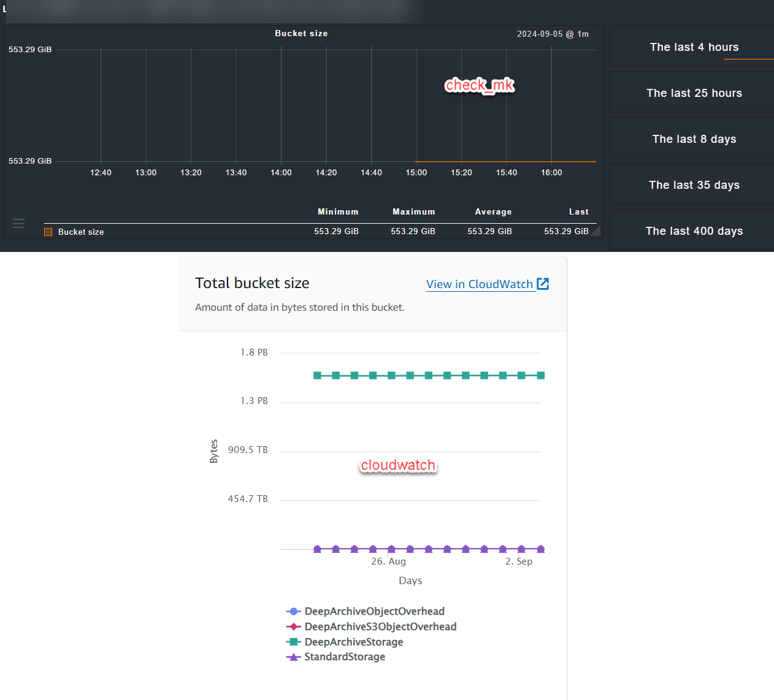Click the 15:00 time marker on graph
Viewport: 774px width, 700px height.
(416, 173)
